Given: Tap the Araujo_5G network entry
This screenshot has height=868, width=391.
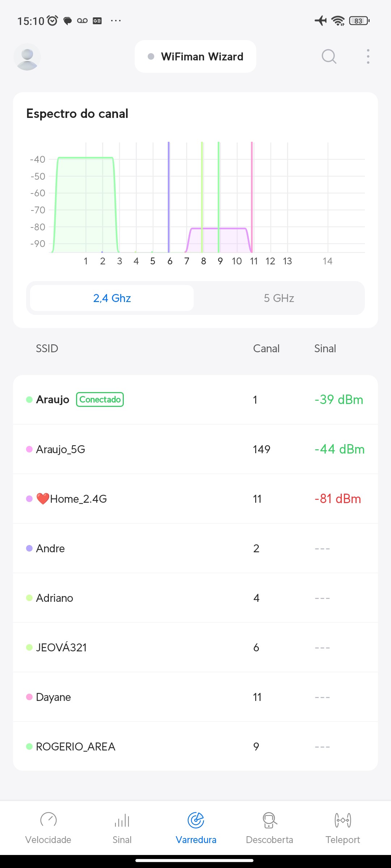Looking at the screenshot, I should 195,449.
